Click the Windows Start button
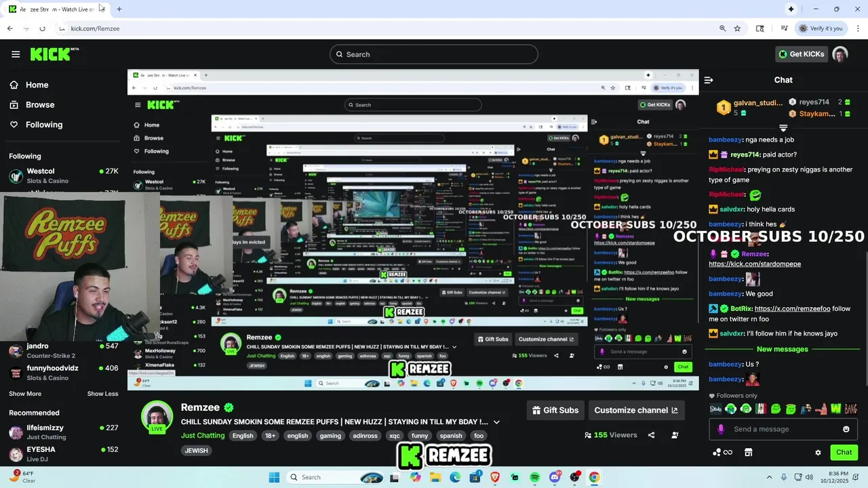868x488 pixels. tap(274, 477)
